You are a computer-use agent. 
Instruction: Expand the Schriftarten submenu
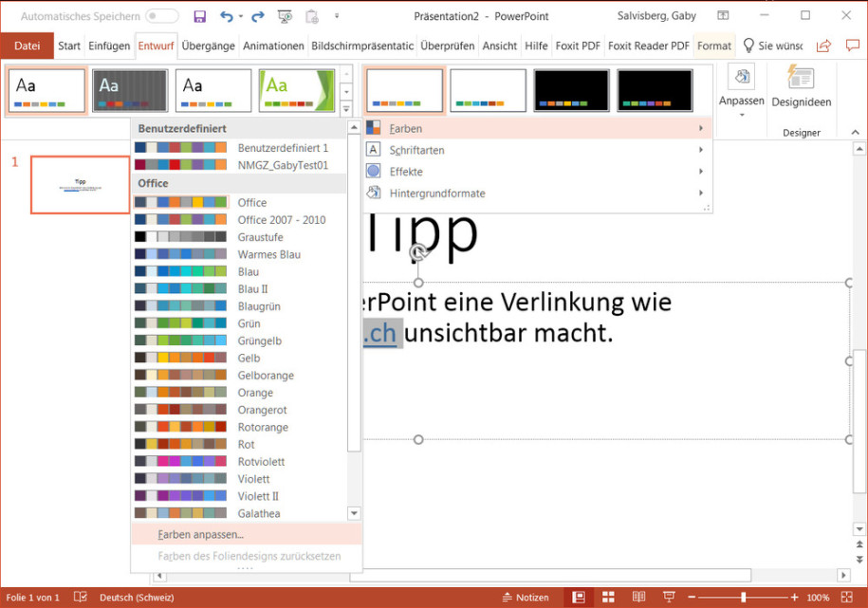tap(701, 150)
